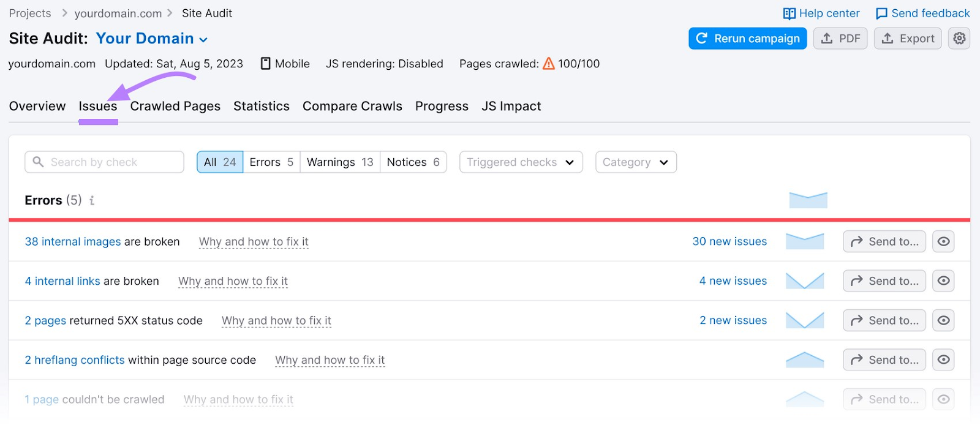Filter issues by Errors 5
The height and width of the screenshot is (425, 980).
pyautogui.click(x=271, y=162)
